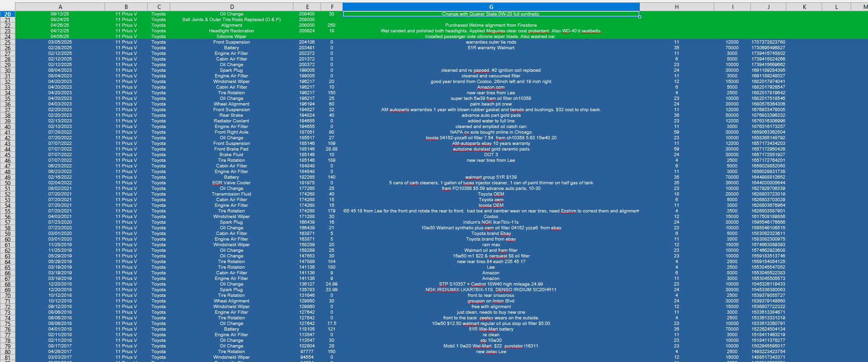This screenshot has width=868, height=362.
Task: Select the 51R Wal-Mart battery cell
Action: 491,329
